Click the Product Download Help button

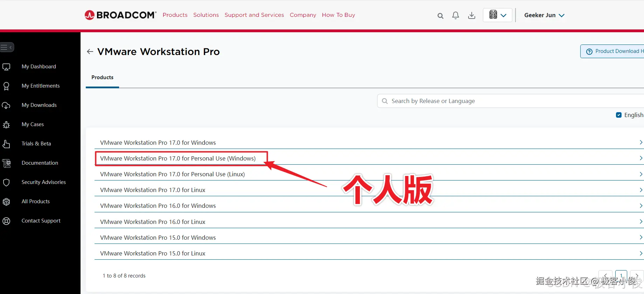point(612,52)
